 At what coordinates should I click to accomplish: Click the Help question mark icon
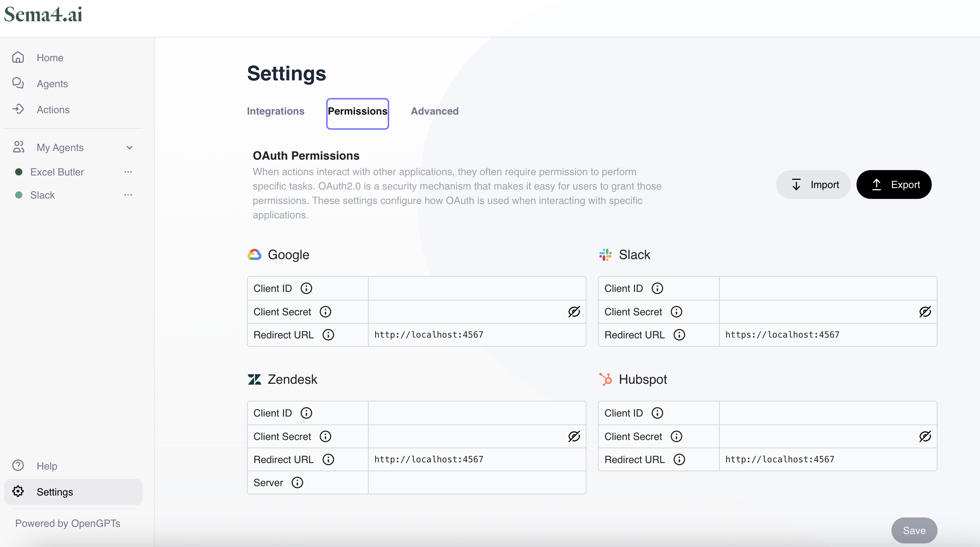pos(18,465)
